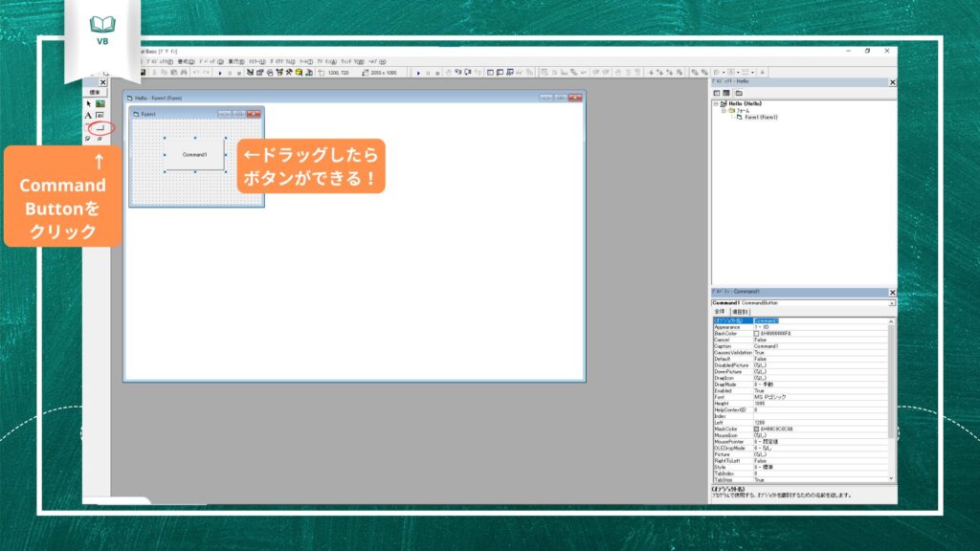Click the Paste icon in the standard toolbar
This screenshot has height=551, width=980.
[173, 73]
